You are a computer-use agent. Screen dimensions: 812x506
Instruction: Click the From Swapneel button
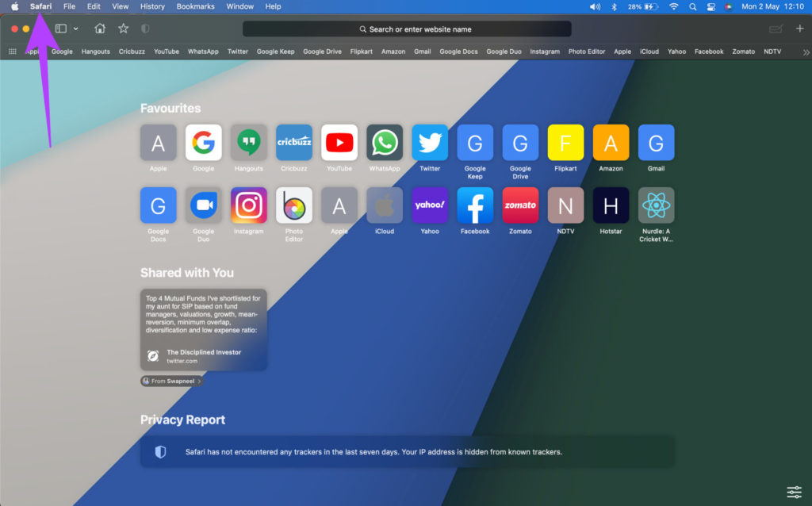pos(171,381)
